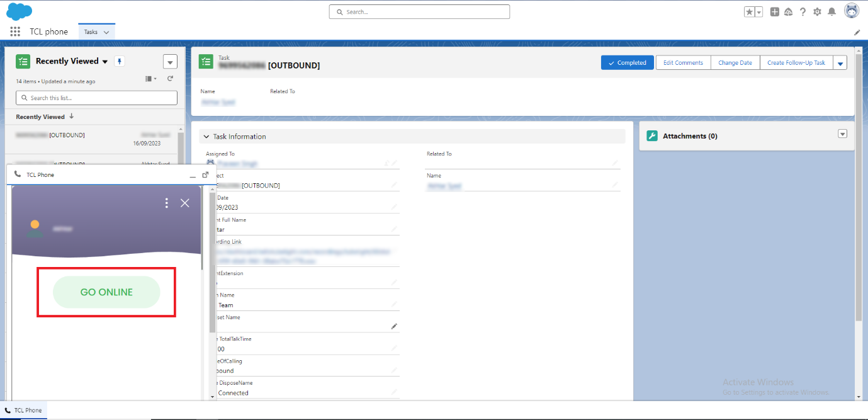
Task: Open the App Launcher grid icon
Action: point(15,31)
